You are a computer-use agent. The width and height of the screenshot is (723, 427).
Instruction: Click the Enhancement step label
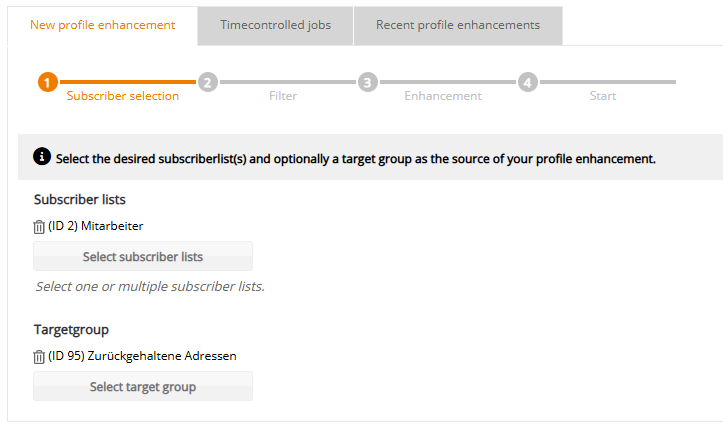tap(443, 97)
